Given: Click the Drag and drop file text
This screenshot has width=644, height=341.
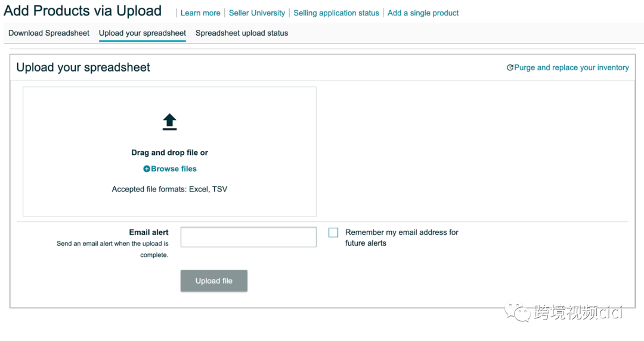Looking at the screenshot, I should [x=169, y=153].
